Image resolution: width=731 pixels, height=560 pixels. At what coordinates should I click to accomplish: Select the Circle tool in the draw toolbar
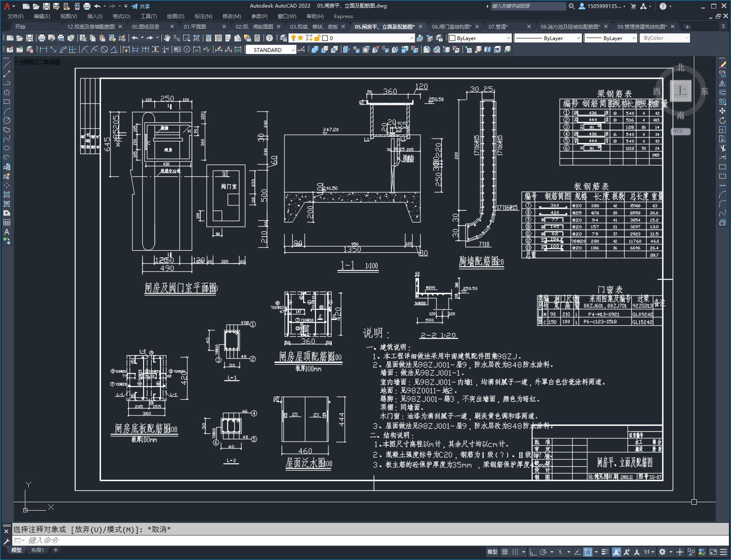[7, 120]
